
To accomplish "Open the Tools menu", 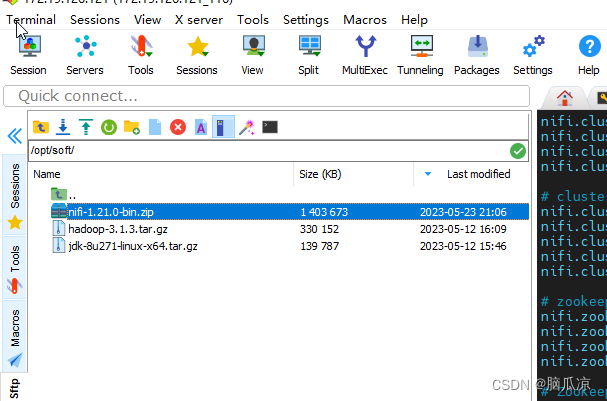I will point(253,20).
